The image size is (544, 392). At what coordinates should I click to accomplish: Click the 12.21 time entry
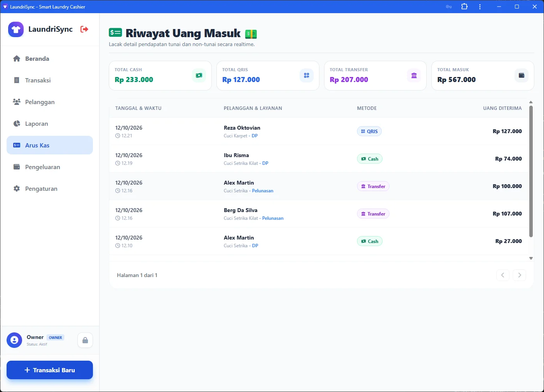pyautogui.click(x=124, y=136)
